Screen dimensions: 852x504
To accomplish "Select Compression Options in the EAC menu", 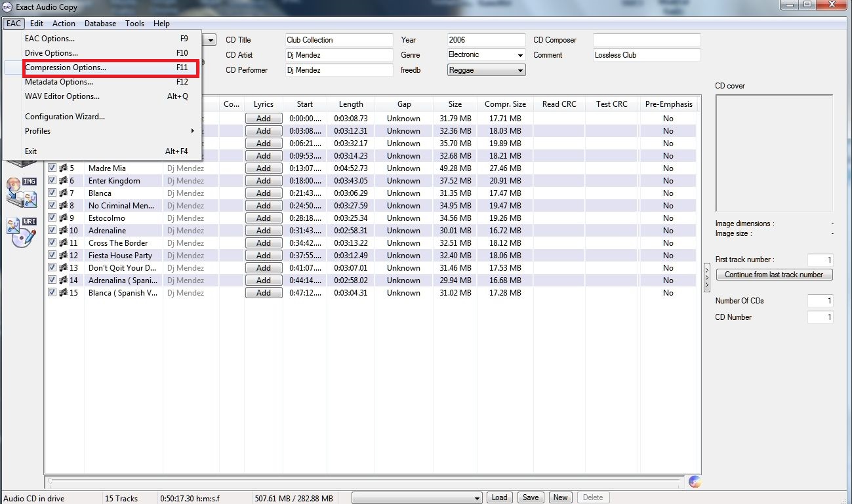I will [104, 68].
